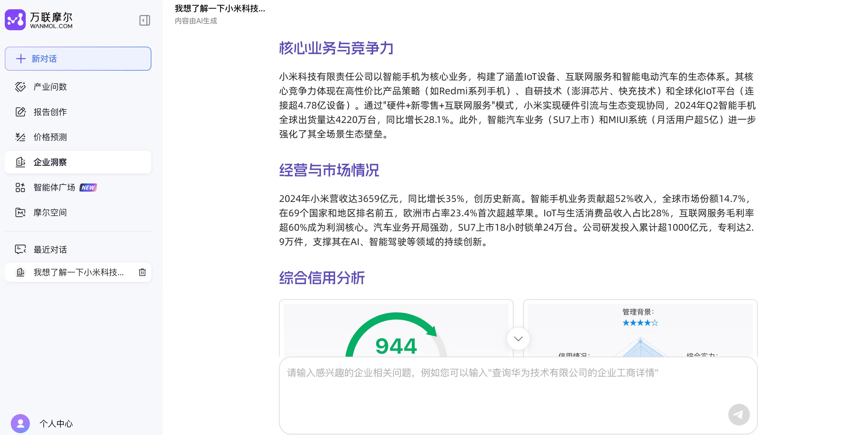This screenshot has width=868, height=435.
Task: Open 智能体广场 with the NEW badge
Action: [x=55, y=187]
